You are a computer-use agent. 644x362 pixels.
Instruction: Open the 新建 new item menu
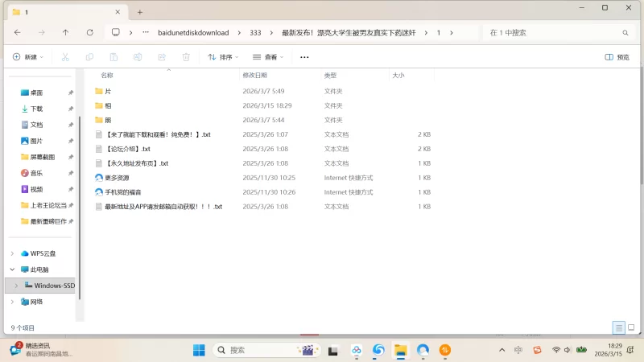(x=28, y=57)
